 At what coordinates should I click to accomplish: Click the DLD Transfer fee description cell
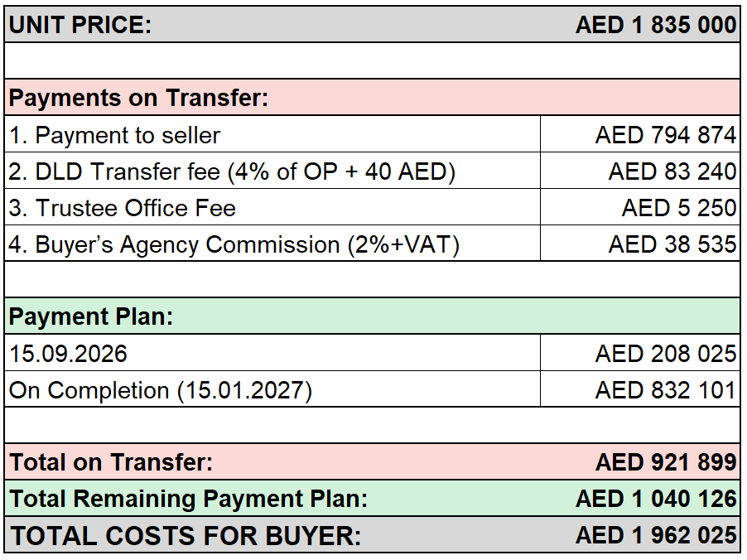(272, 171)
